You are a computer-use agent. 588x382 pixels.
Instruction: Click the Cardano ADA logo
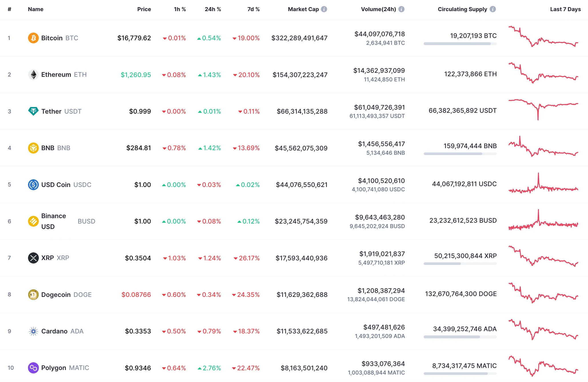pos(33,331)
